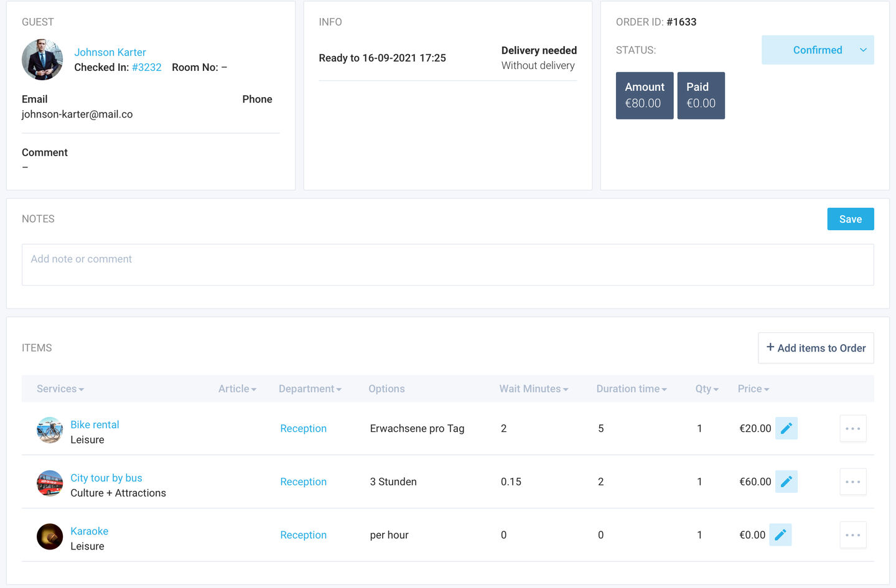
Task: Edit price of Bike rental item
Action: tap(786, 428)
